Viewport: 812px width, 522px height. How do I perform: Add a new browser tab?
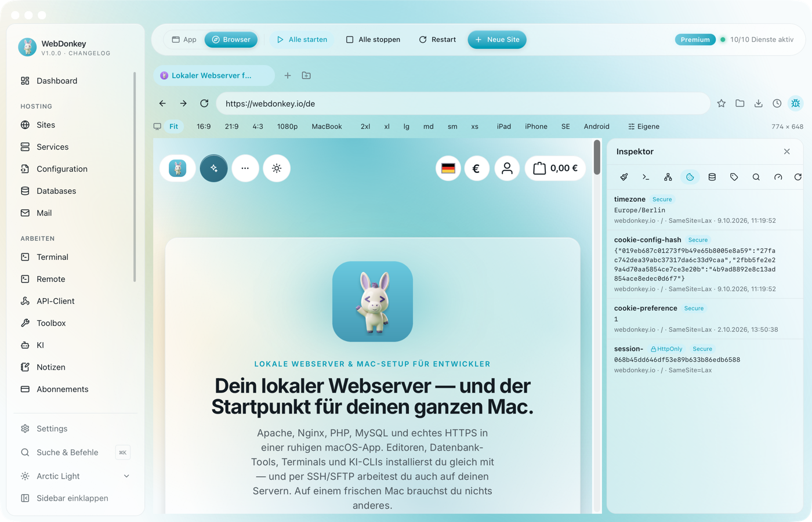point(288,75)
